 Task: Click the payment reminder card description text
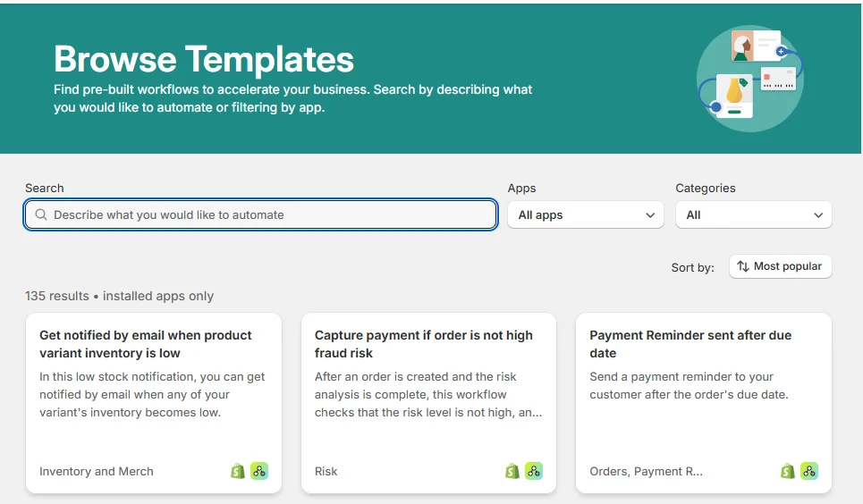[689, 385]
